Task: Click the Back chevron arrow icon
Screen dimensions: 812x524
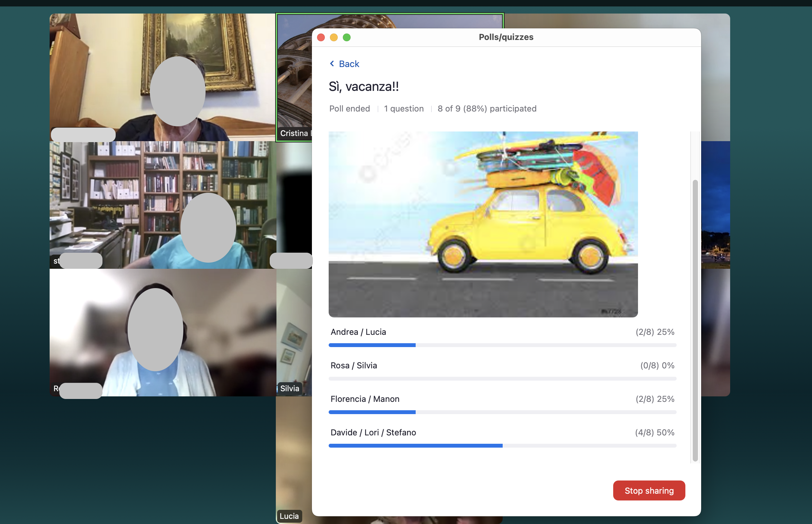Action: pyautogui.click(x=332, y=63)
